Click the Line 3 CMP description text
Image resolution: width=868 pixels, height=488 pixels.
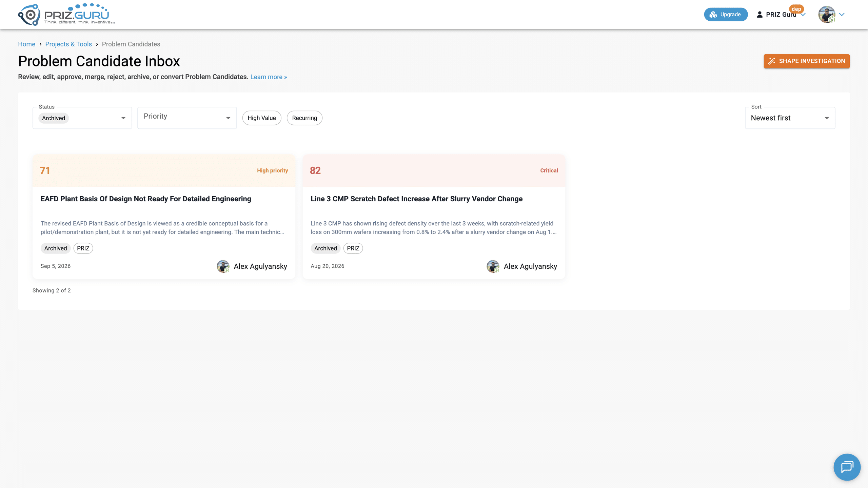434,228
